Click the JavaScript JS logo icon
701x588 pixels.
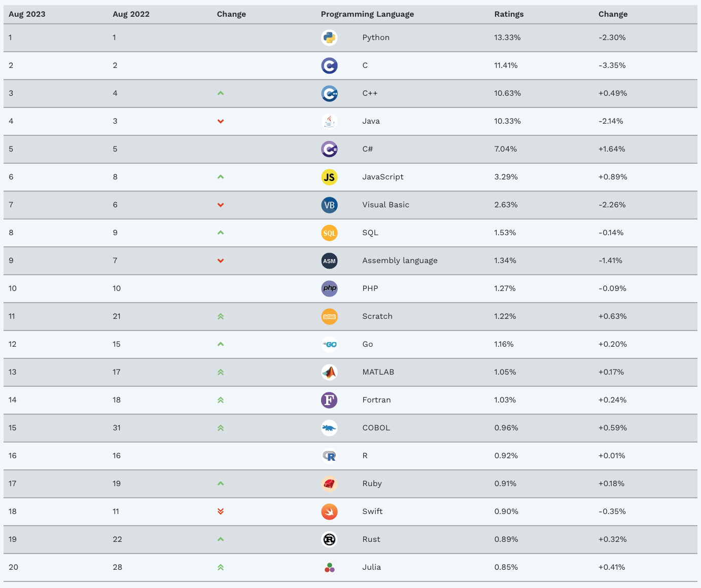point(329,177)
